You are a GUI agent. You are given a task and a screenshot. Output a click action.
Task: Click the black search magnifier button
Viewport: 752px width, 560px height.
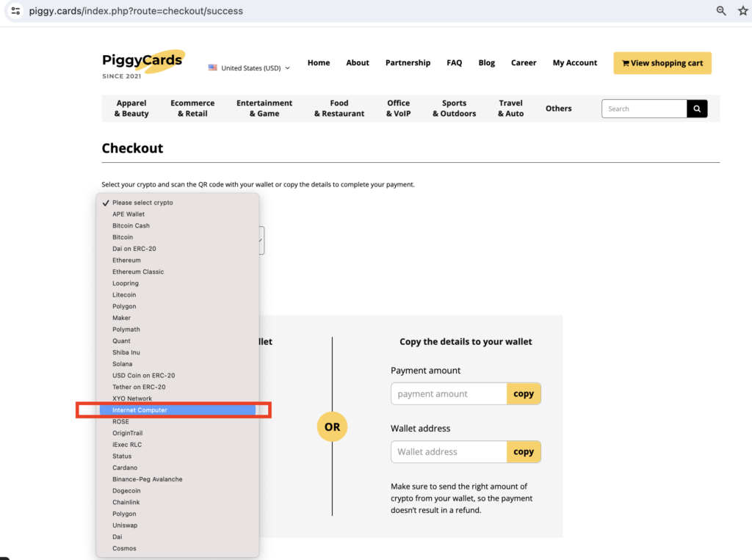(697, 109)
